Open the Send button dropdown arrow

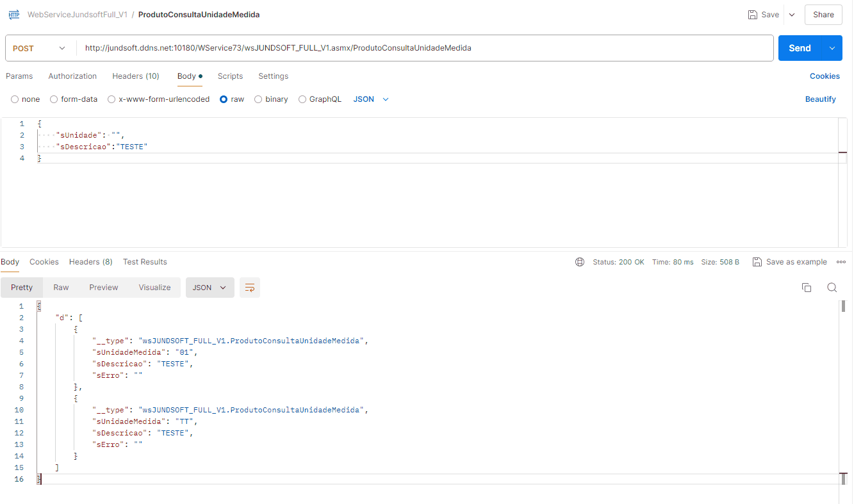(x=832, y=48)
